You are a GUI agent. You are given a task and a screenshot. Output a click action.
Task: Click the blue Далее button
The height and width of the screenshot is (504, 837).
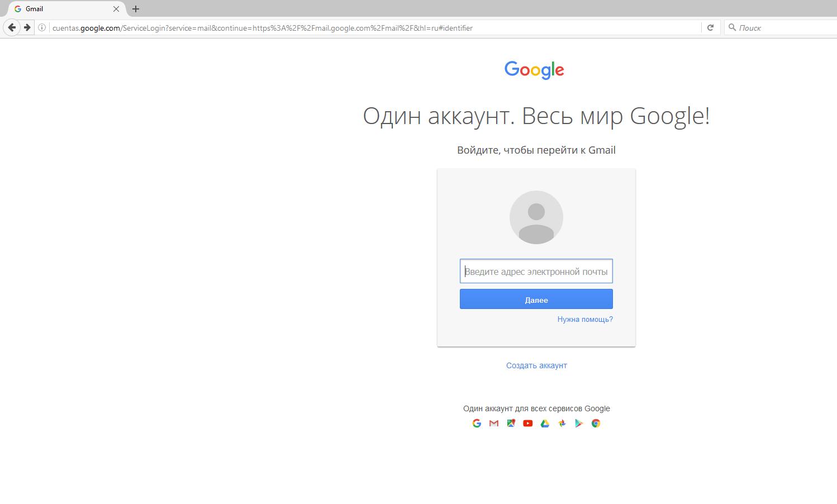coord(536,299)
